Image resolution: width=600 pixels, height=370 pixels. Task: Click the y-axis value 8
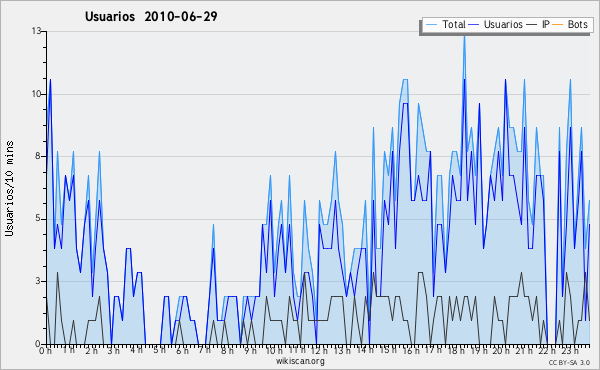[39, 156]
